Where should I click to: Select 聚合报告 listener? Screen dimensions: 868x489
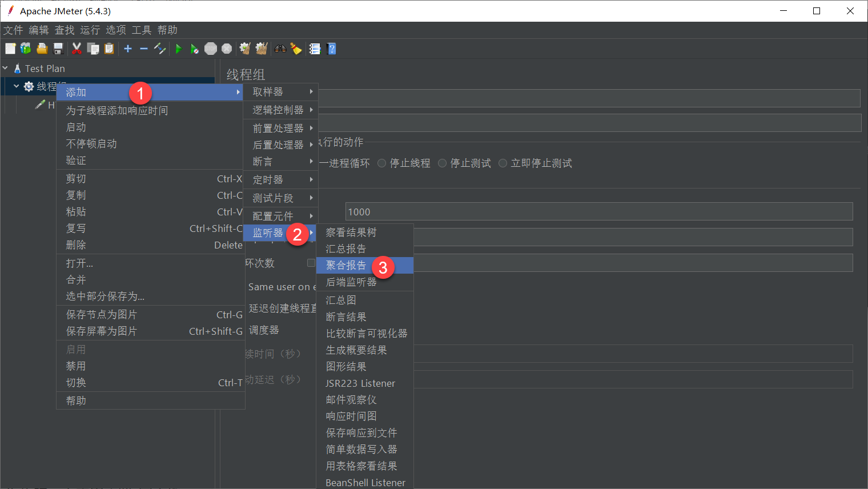tap(365, 266)
